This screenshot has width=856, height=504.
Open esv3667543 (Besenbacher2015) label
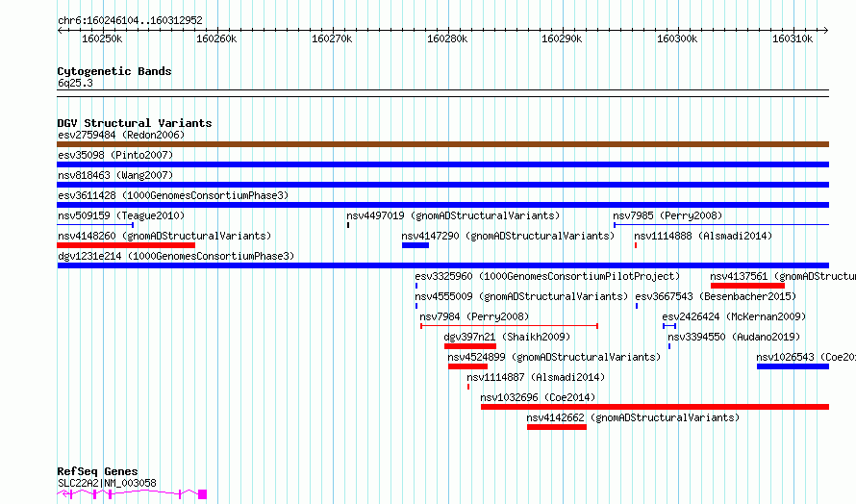pyautogui.click(x=716, y=296)
